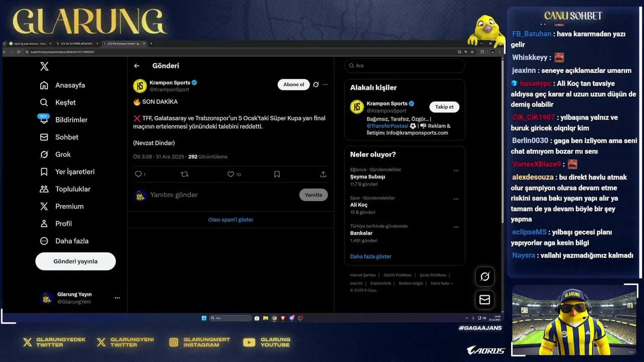This screenshot has width=644, height=362.
Task: Open Keşfet search page
Action: coord(58,103)
